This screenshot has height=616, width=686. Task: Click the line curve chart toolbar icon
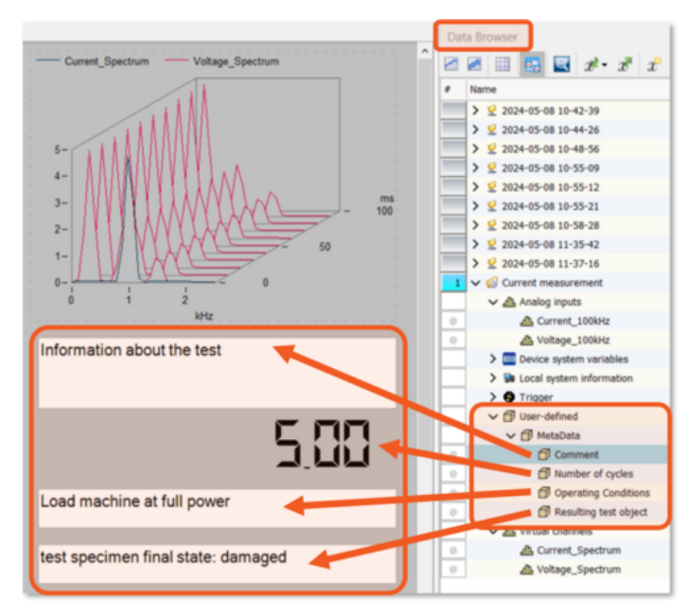pos(451,64)
